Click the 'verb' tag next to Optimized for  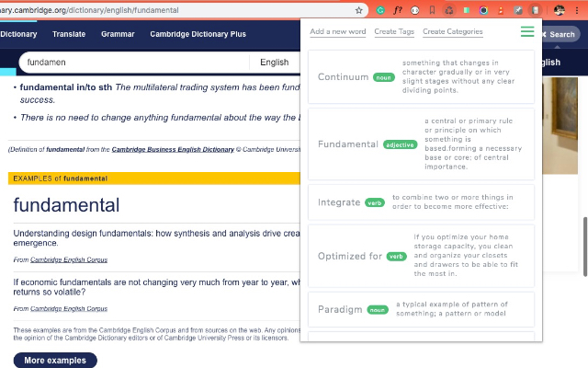pyautogui.click(x=396, y=257)
